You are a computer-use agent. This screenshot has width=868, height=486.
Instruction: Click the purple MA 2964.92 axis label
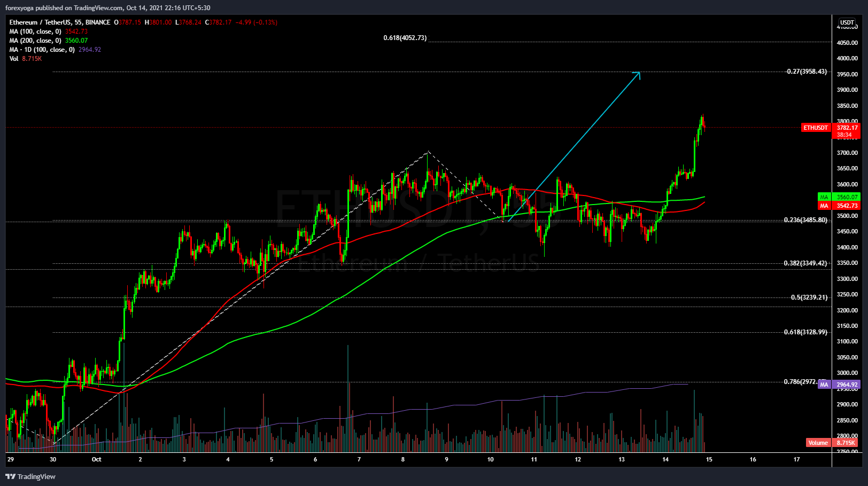tap(839, 385)
